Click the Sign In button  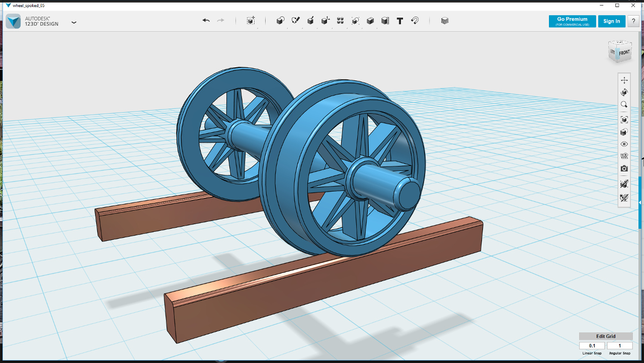(x=612, y=21)
